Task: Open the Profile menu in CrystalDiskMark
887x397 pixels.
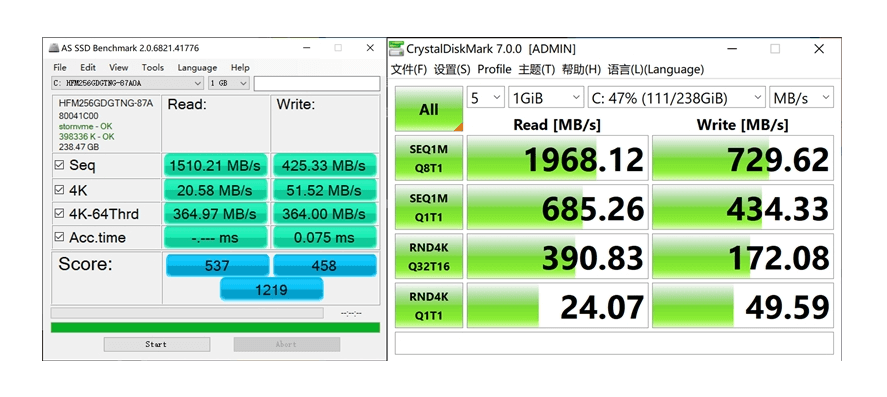Action: [494, 70]
